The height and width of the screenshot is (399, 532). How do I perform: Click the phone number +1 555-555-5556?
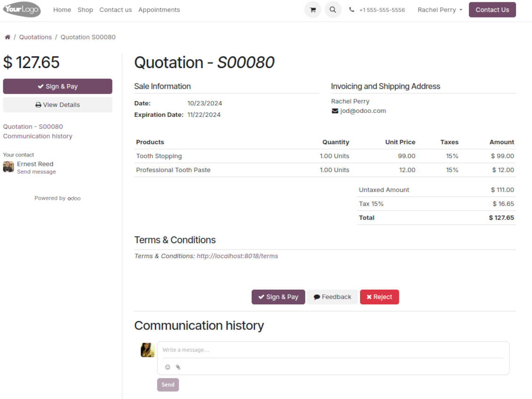click(x=381, y=10)
